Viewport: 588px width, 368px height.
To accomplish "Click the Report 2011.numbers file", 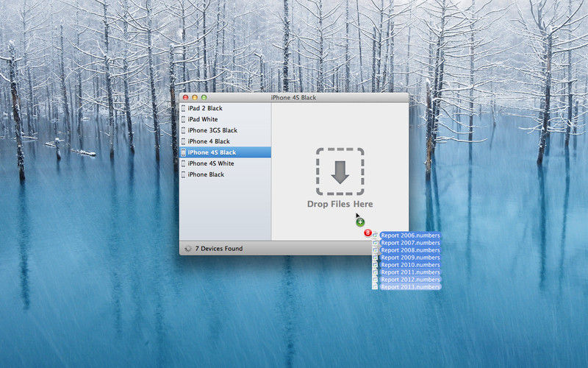I will coord(410,272).
